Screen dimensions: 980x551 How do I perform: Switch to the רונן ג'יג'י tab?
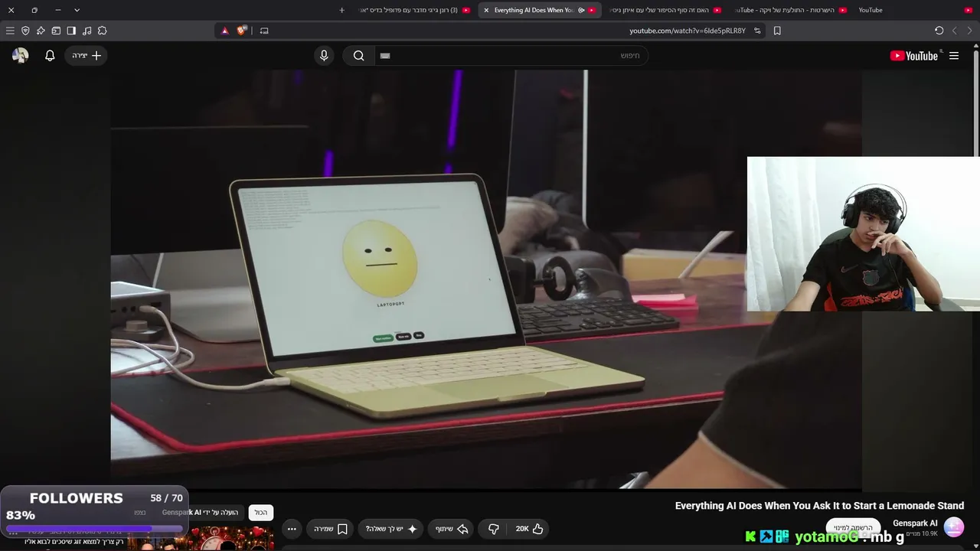click(x=415, y=10)
